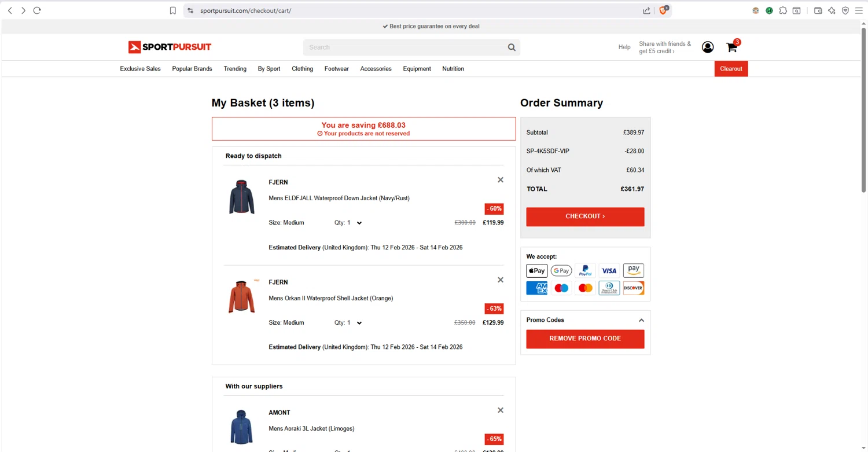The image size is (868, 452).
Task: Proceed with the CHECKOUT button
Action: click(x=585, y=216)
